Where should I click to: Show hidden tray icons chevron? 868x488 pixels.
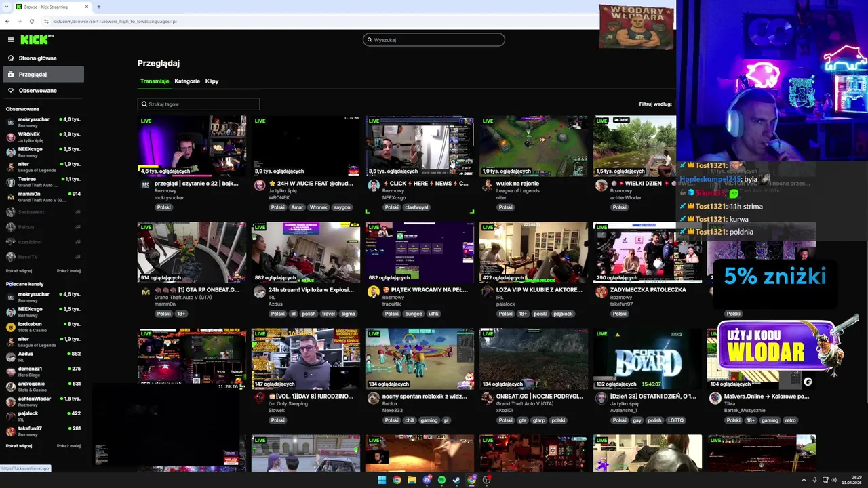pos(804,480)
